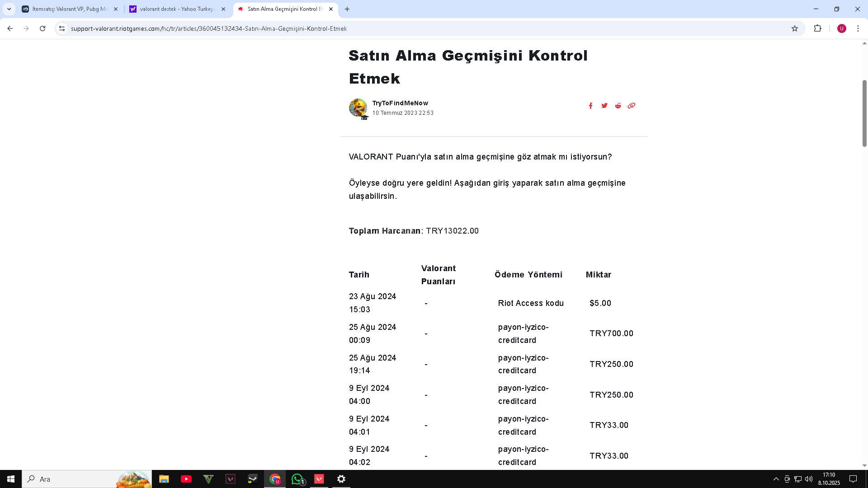The image size is (868, 488).
Task: Share article on Facebook icon
Action: coord(590,106)
